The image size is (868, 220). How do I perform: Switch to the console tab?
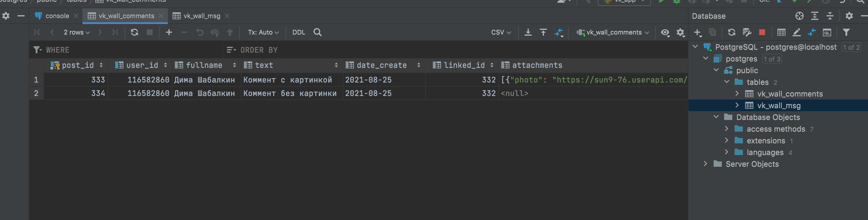pos(57,16)
